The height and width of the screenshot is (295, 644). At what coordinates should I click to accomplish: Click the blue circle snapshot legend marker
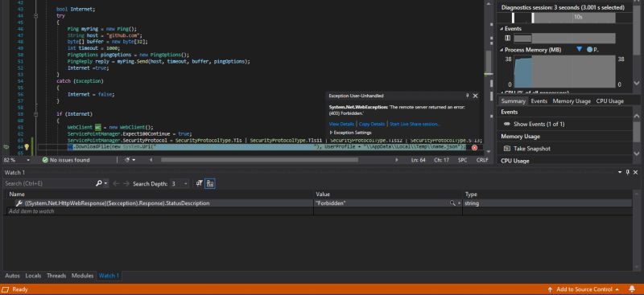590,49
